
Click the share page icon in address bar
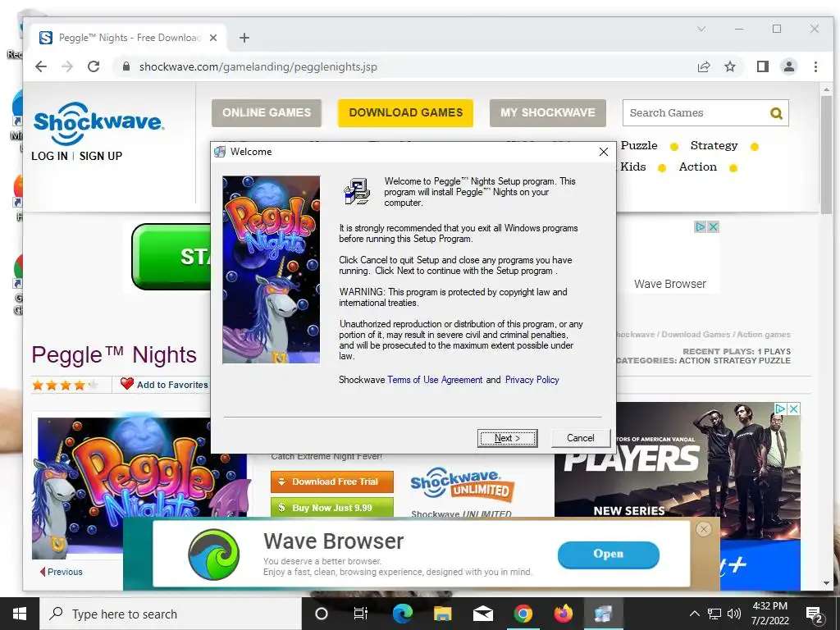[x=703, y=67]
